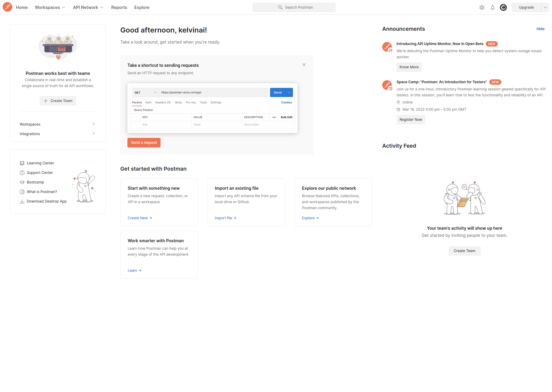Open Reports in the top navigation
This screenshot has width=552, height=392.
point(119,7)
